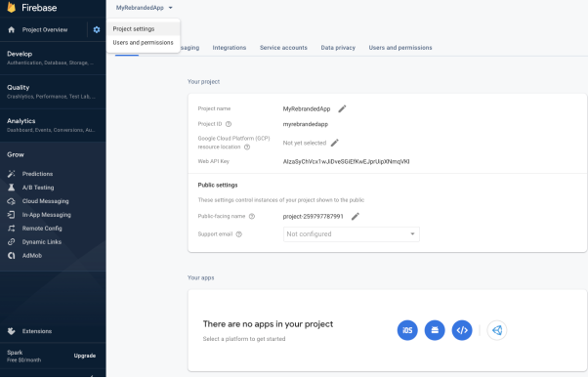Screen dimensions: 588x379
Task: Expand the Develop section
Action: coord(53,58)
